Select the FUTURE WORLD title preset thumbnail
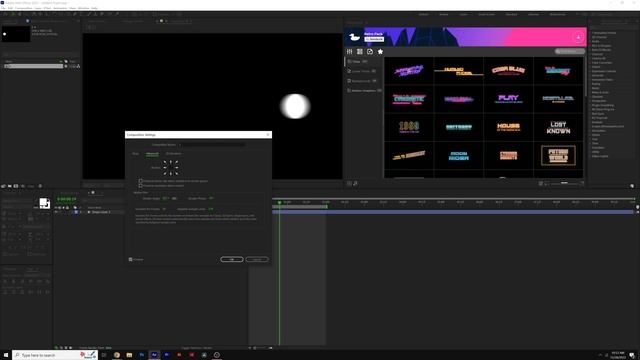The width and height of the screenshot is (640, 360). pyautogui.click(x=558, y=156)
